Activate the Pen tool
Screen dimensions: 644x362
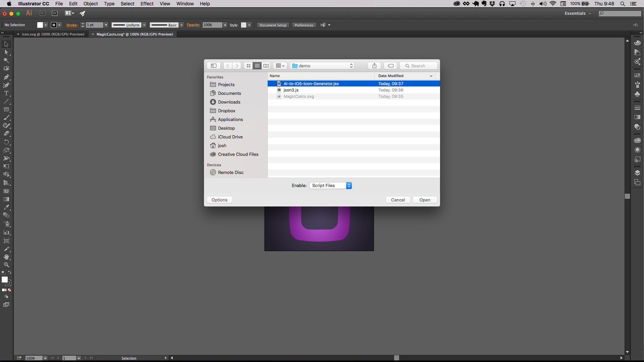click(6, 77)
